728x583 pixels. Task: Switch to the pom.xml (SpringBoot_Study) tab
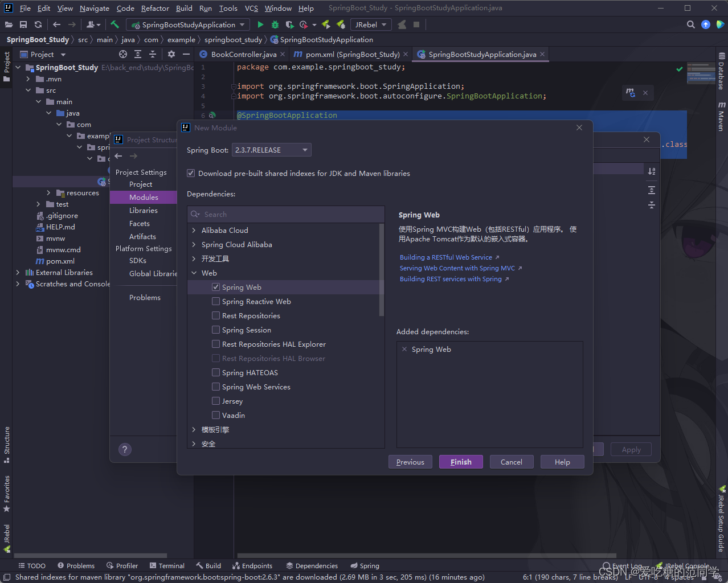pyautogui.click(x=351, y=54)
